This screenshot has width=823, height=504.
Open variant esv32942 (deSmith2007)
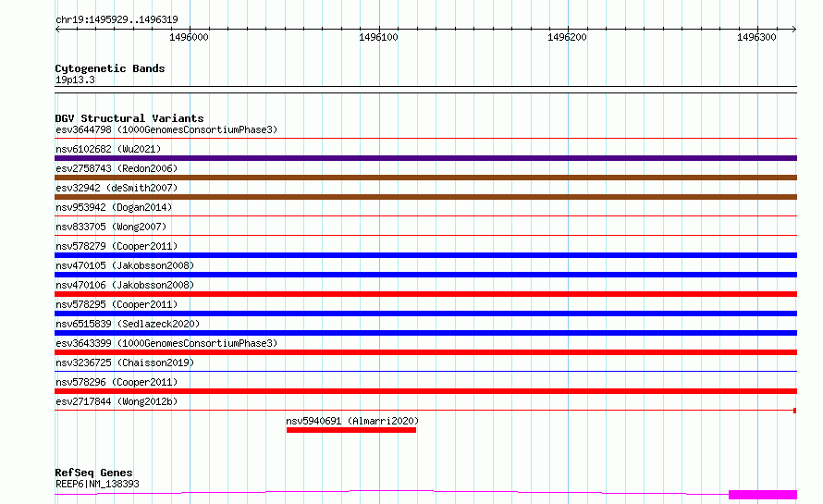click(117, 188)
